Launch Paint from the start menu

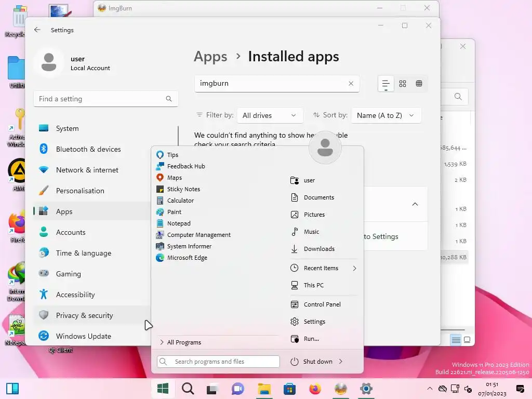169,212
